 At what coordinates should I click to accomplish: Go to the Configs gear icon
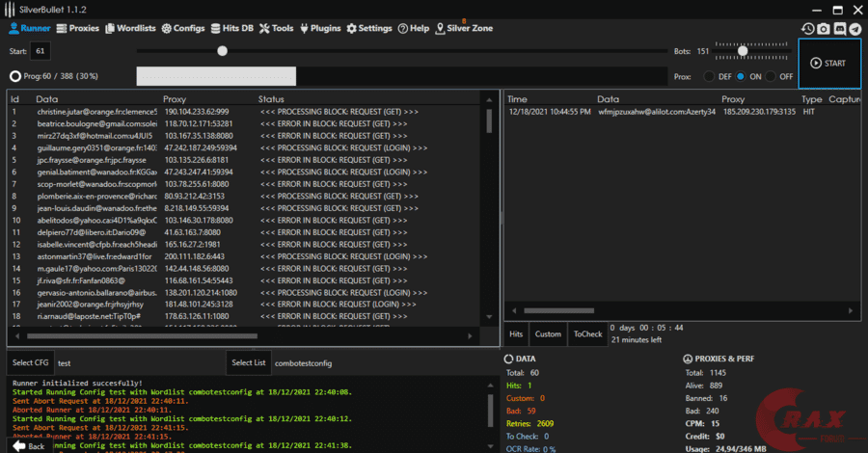167,29
